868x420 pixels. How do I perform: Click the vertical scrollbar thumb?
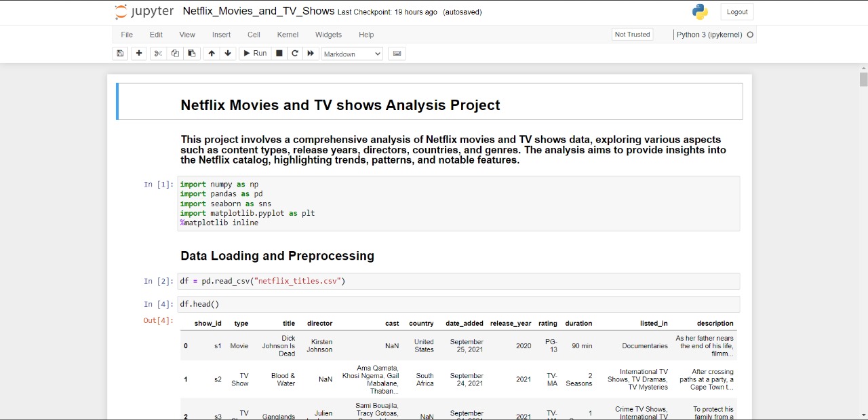pyautogui.click(x=863, y=79)
